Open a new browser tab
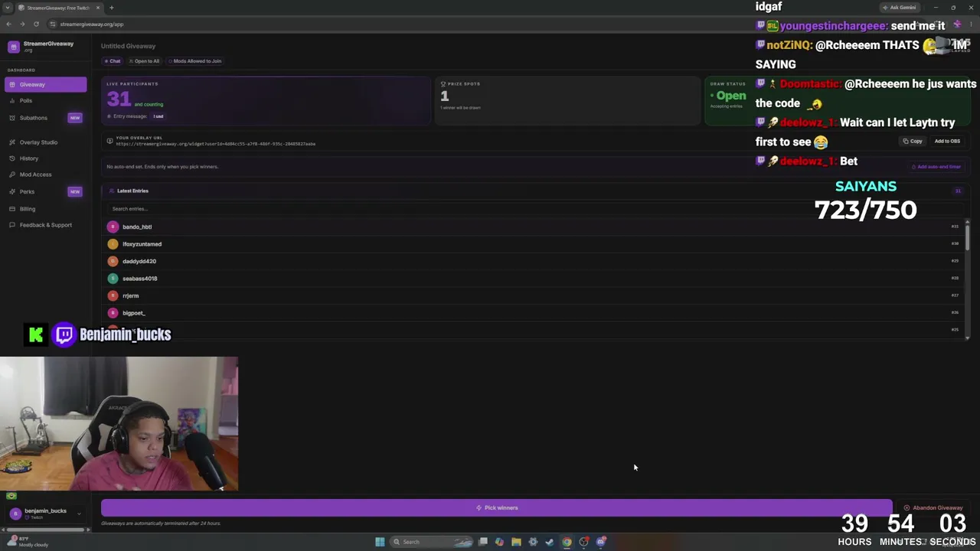This screenshot has width=980, height=551. point(111,8)
